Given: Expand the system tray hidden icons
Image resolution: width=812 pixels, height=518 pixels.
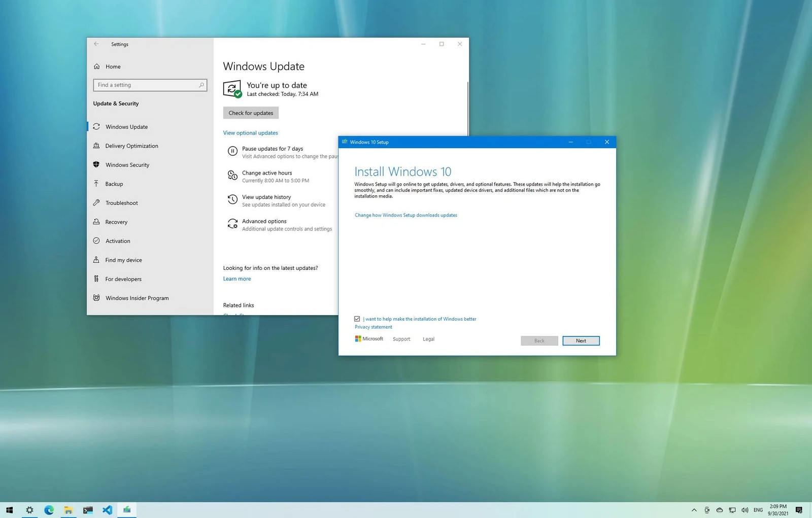Looking at the screenshot, I should (694, 510).
